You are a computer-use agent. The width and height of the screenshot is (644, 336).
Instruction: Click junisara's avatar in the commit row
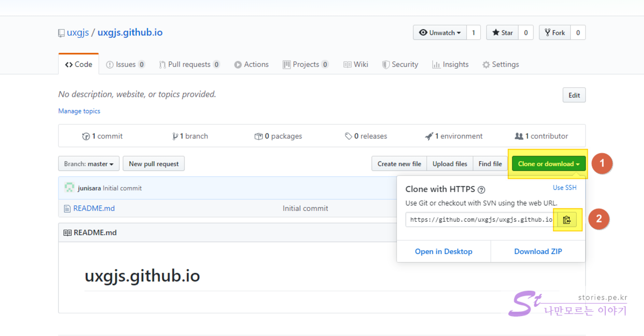tap(69, 188)
